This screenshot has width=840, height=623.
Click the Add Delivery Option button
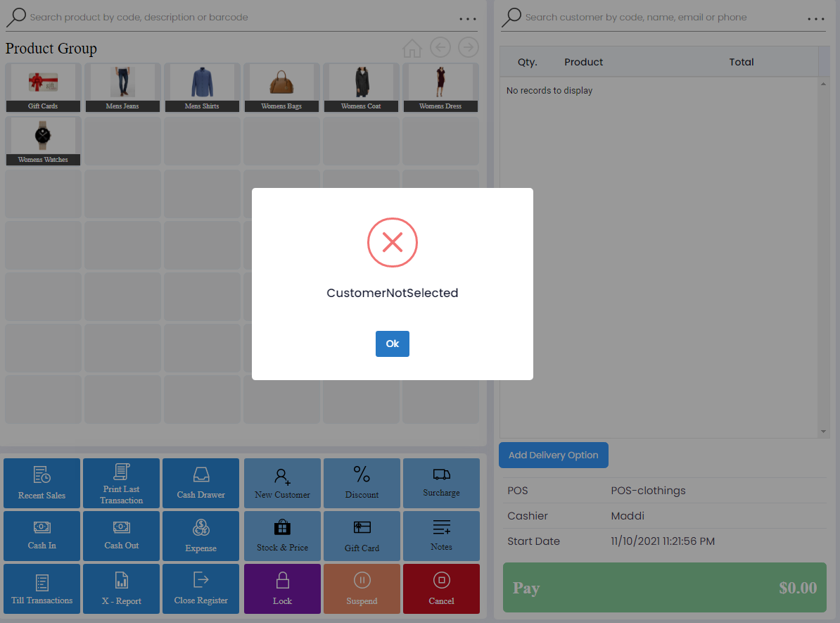[x=553, y=455]
